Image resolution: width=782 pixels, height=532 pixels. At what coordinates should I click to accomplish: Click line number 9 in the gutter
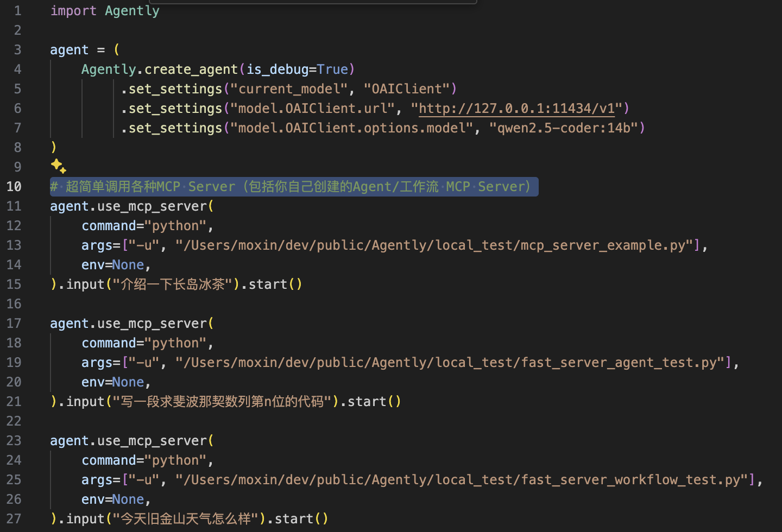tap(18, 167)
